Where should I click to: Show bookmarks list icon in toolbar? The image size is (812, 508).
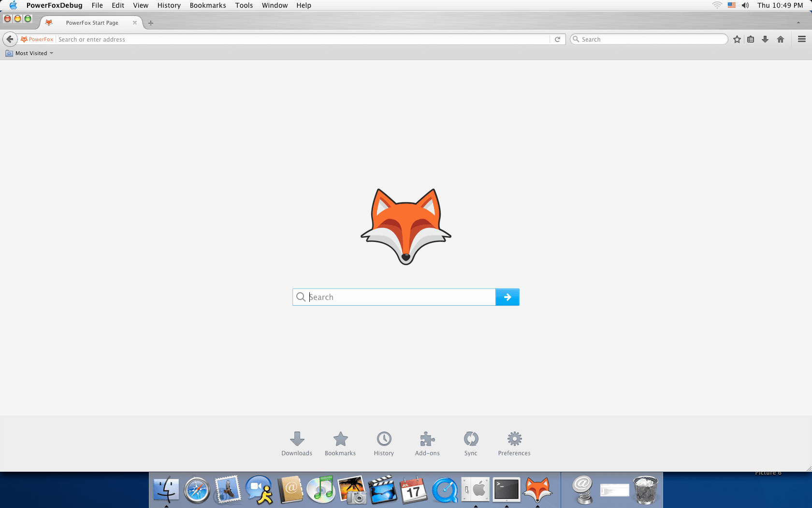click(751, 39)
